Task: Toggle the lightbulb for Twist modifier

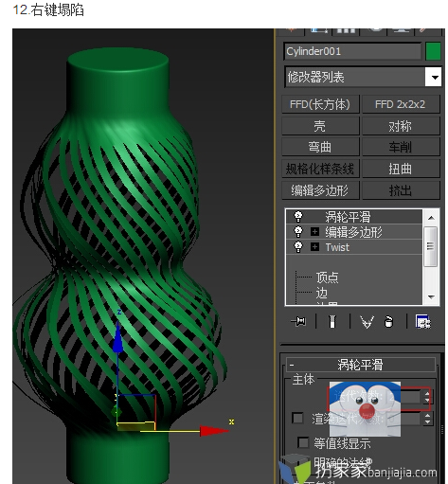Action: tap(298, 247)
